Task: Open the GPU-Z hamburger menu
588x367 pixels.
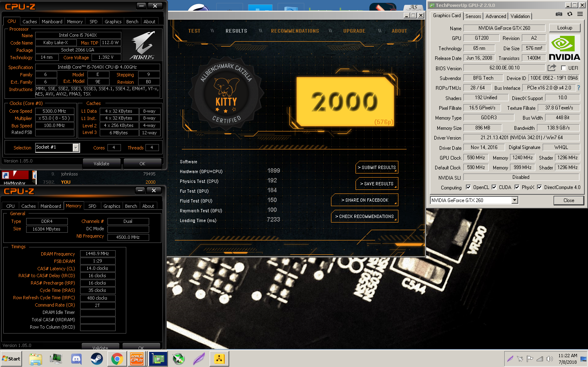Action: [580, 14]
